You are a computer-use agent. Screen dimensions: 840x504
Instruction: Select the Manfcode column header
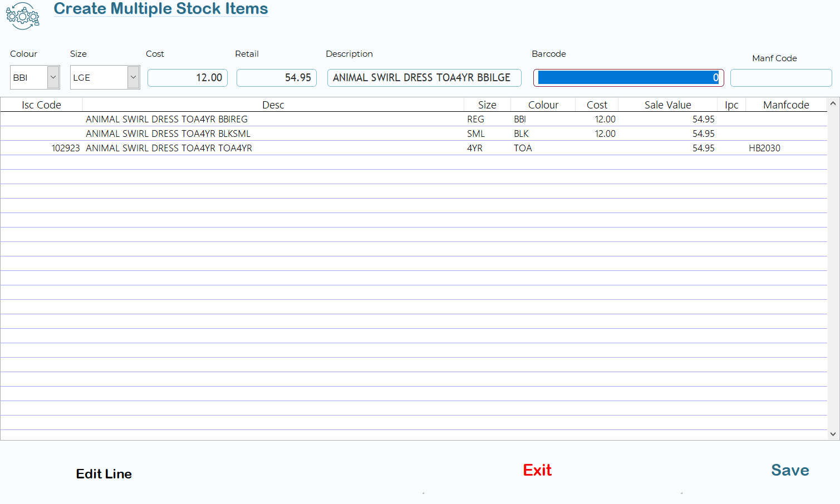coord(785,105)
